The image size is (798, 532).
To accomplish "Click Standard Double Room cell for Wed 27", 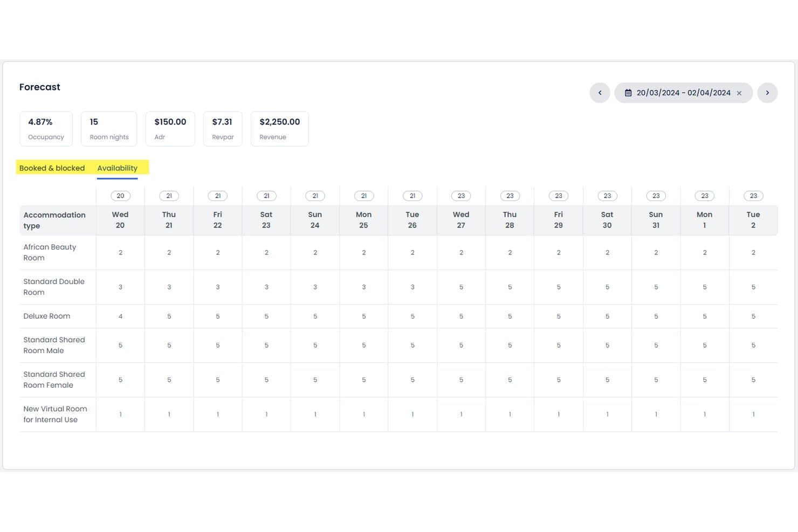I will click(461, 287).
